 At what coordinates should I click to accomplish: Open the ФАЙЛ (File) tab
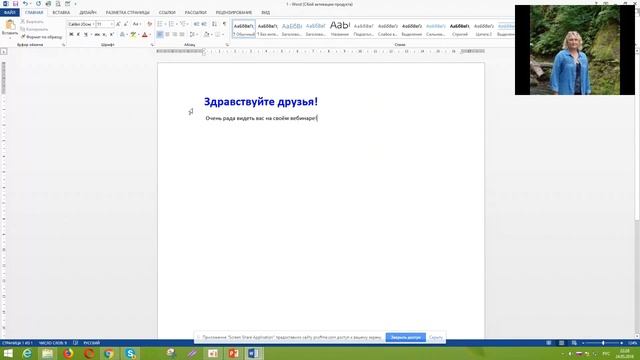[10, 13]
